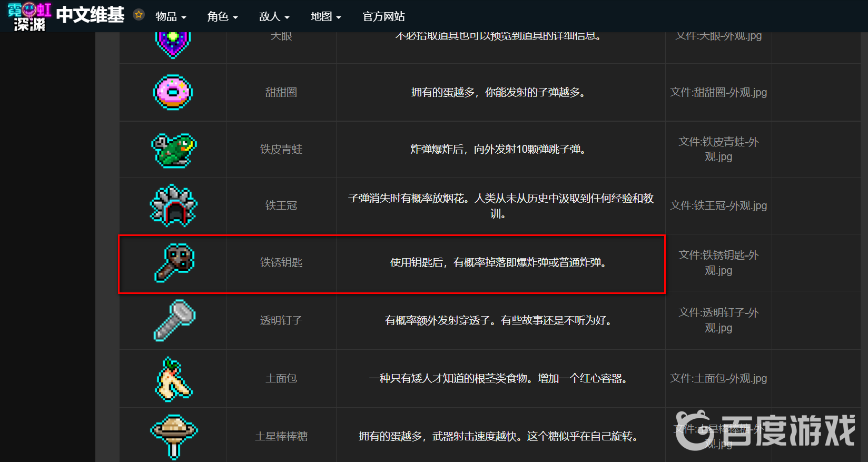This screenshot has width=868, height=462.
Task: Expand the 角色 dropdown menu
Action: pyautogui.click(x=222, y=17)
